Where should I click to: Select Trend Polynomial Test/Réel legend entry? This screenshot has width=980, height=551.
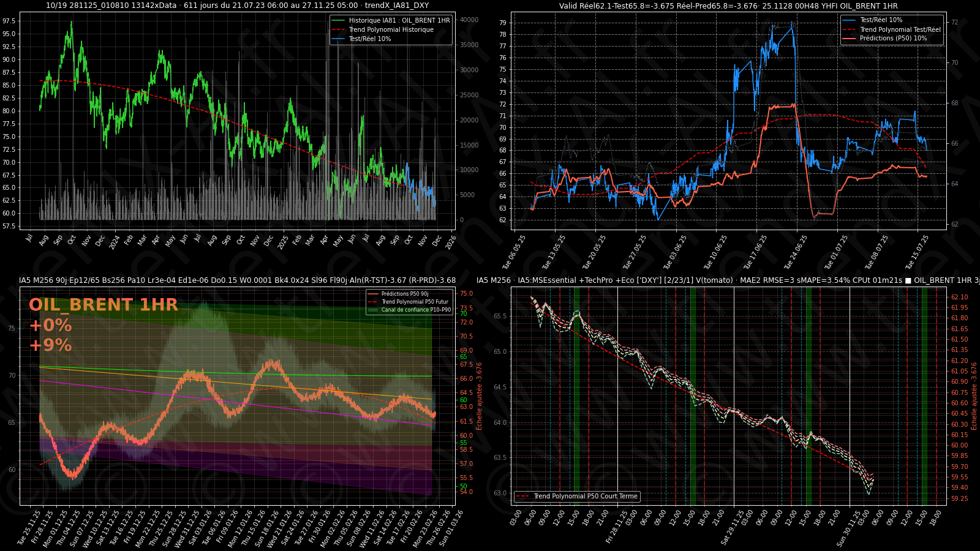[900, 29]
